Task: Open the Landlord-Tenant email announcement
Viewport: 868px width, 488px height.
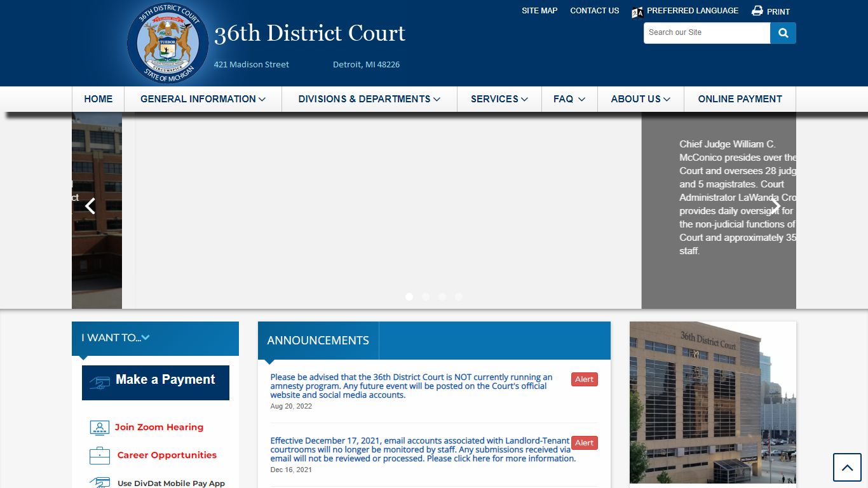Action: pos(423,450)
